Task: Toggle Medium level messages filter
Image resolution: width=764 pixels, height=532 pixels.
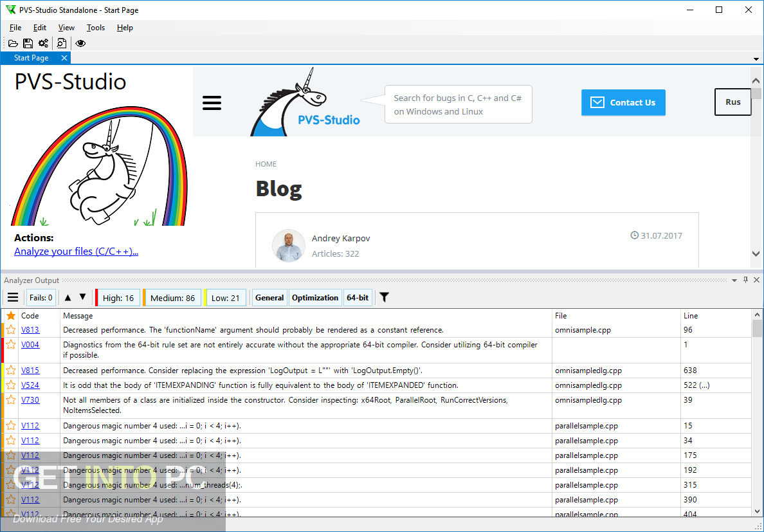Action: (x=172, y=298)
